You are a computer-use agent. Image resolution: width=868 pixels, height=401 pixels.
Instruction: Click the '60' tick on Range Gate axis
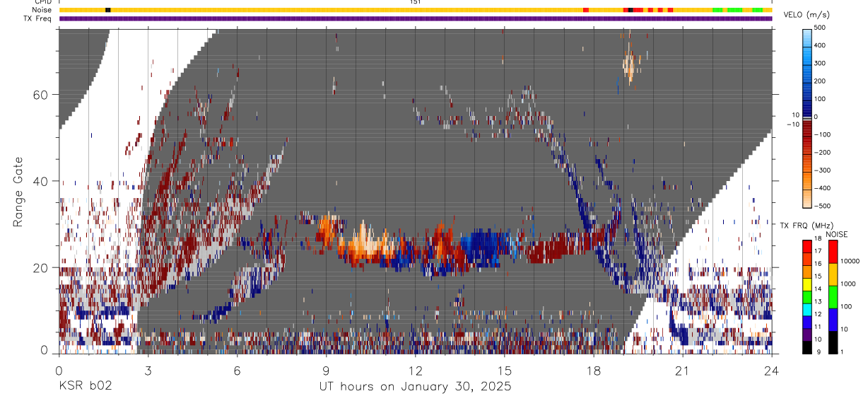coord(41,94)
